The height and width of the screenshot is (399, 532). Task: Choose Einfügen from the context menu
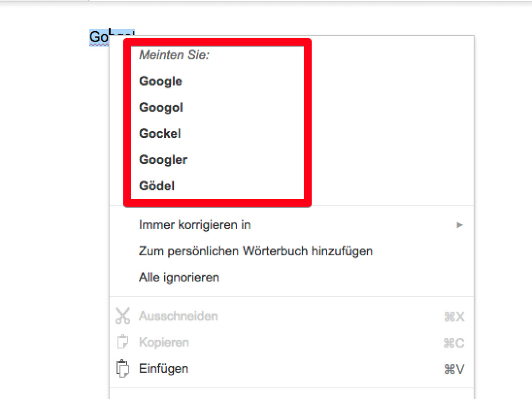[x=292, y=369]
